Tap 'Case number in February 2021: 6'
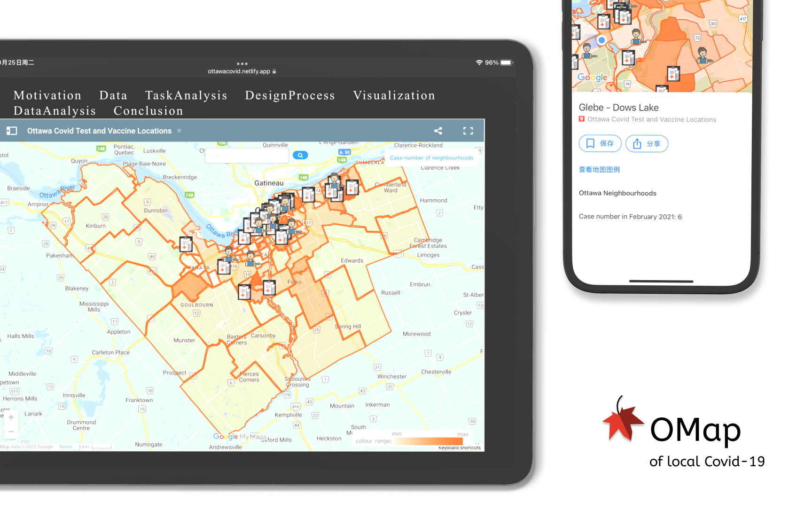The image size is (812, 525). 630,217
